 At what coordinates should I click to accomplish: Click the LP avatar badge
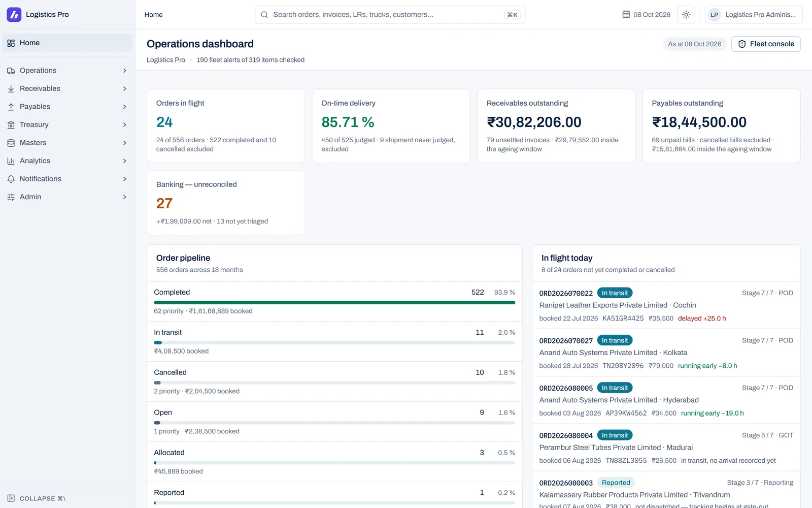[x=714, y=15]
